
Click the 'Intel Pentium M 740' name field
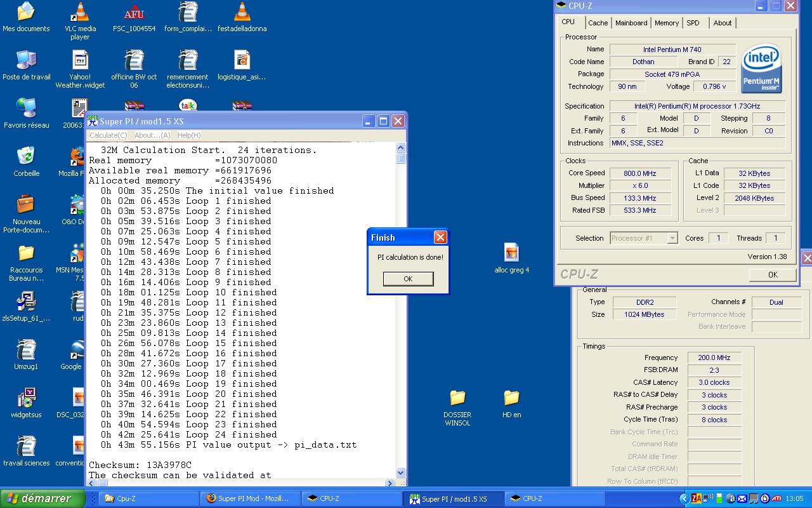(x=672, y=50)
